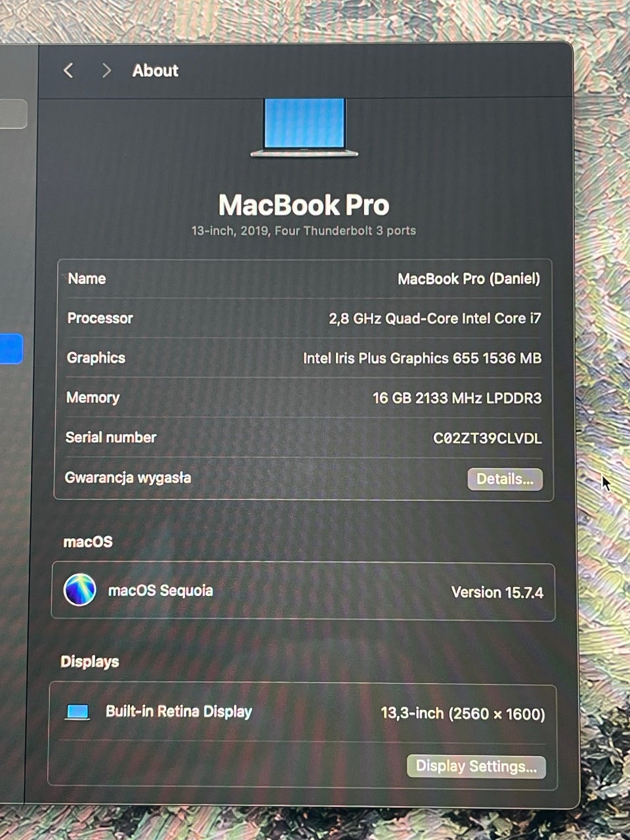
Task: Click "16 GB 2133 MHz LPDDR3" value
Action: (x=457, y=398)
